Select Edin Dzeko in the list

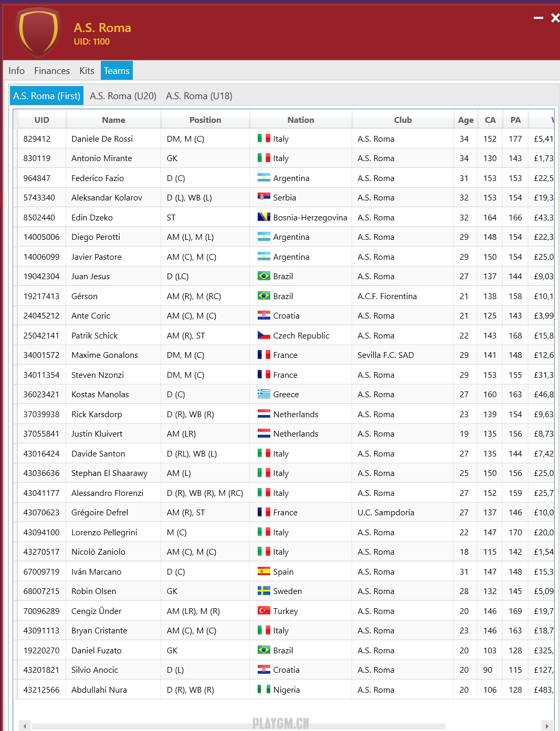[x=286, y=218]
